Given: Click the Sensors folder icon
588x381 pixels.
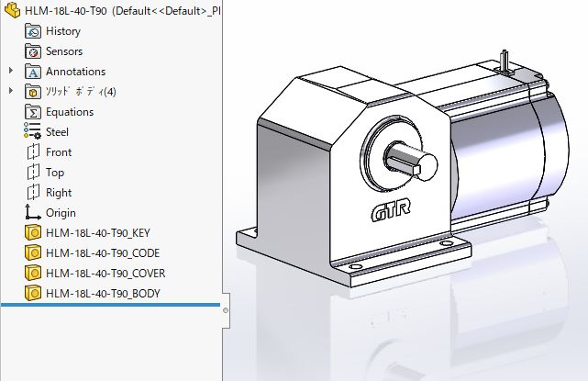Looking at the screenshot, I should [x=33, y=51].
